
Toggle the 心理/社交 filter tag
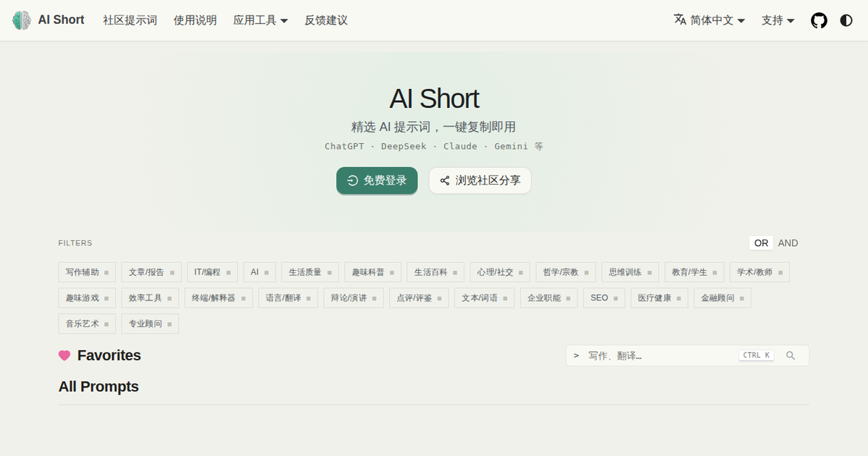pos(500,272)
